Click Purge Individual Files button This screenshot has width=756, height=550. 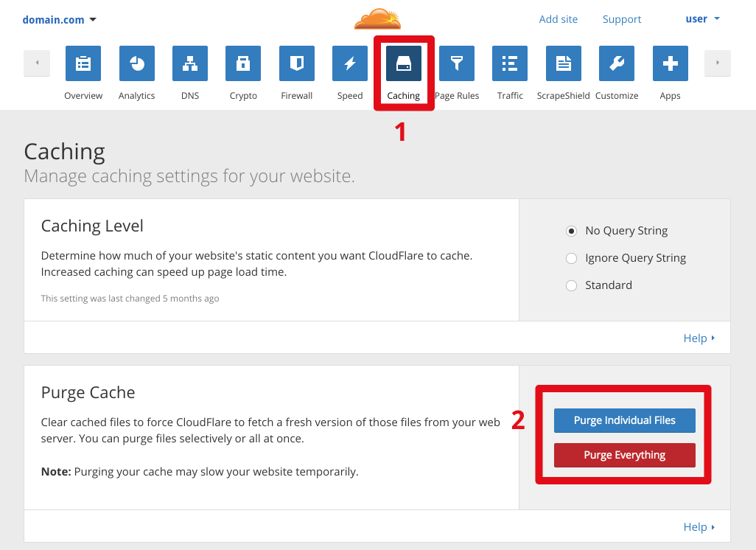(x=624, y=420)
